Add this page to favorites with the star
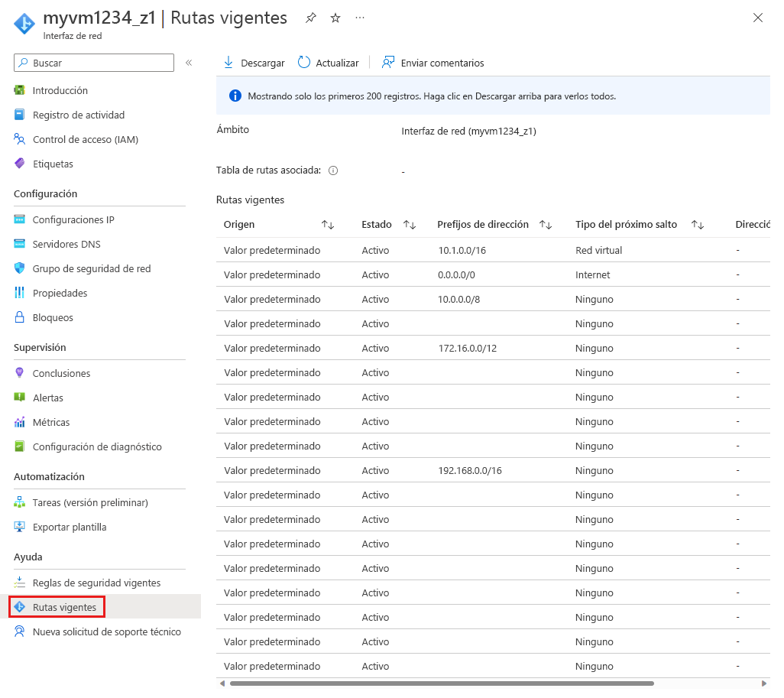The height and width of the screenshot is (698, 784). [x=335, y=17]
